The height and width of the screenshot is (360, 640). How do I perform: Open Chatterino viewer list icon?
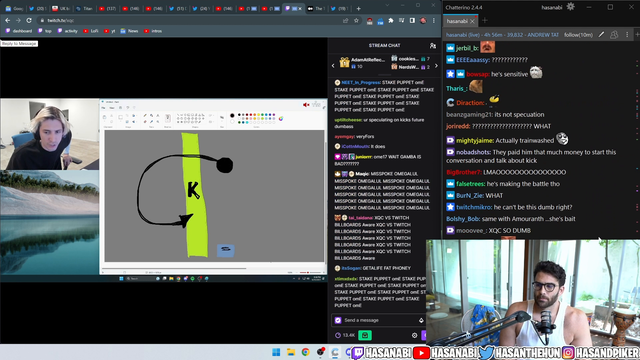614,35
